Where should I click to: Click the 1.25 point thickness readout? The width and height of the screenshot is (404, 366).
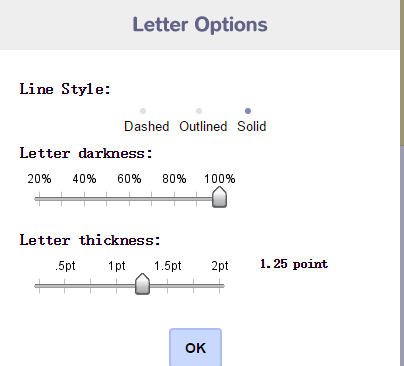click(294, 264)
